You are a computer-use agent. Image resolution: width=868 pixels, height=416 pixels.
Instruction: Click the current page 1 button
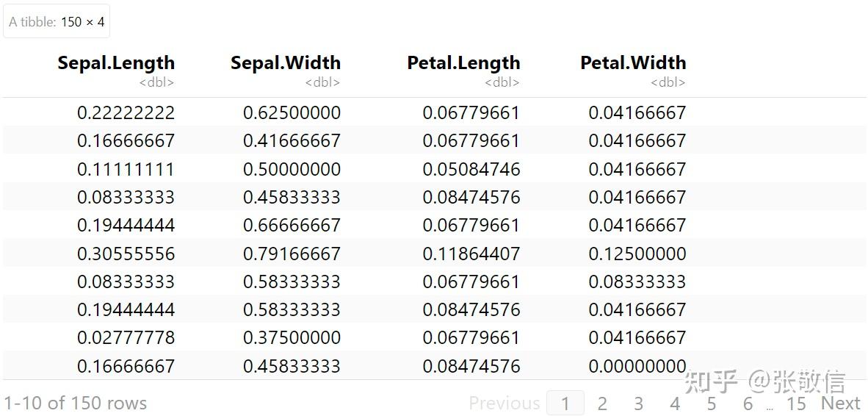565,404
